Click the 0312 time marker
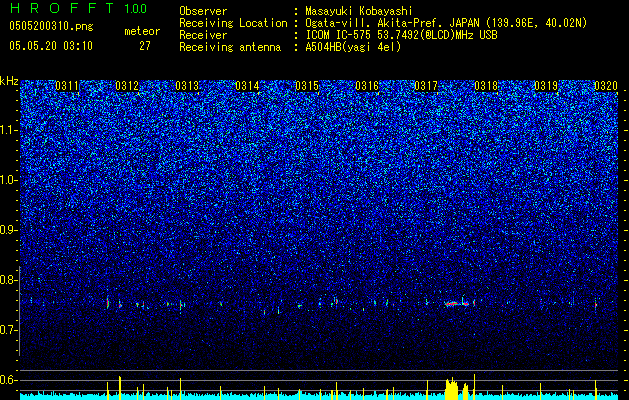 (x=127, y=86)
